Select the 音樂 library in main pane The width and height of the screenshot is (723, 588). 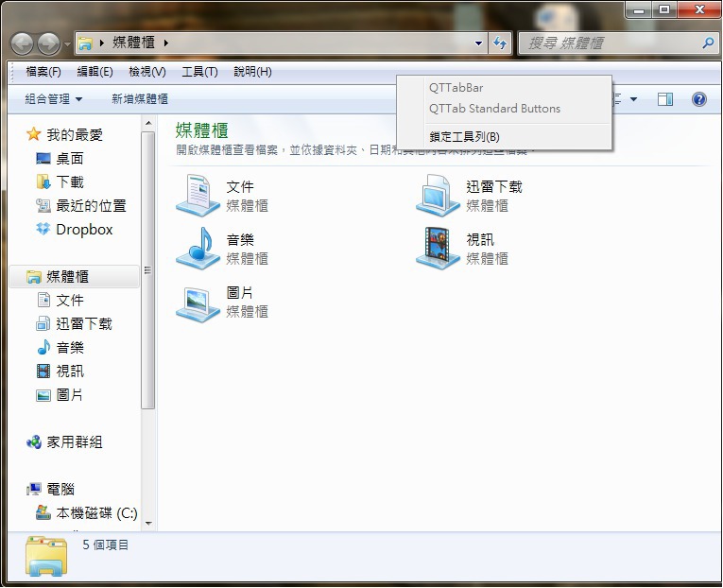click(x=222, y=249)
